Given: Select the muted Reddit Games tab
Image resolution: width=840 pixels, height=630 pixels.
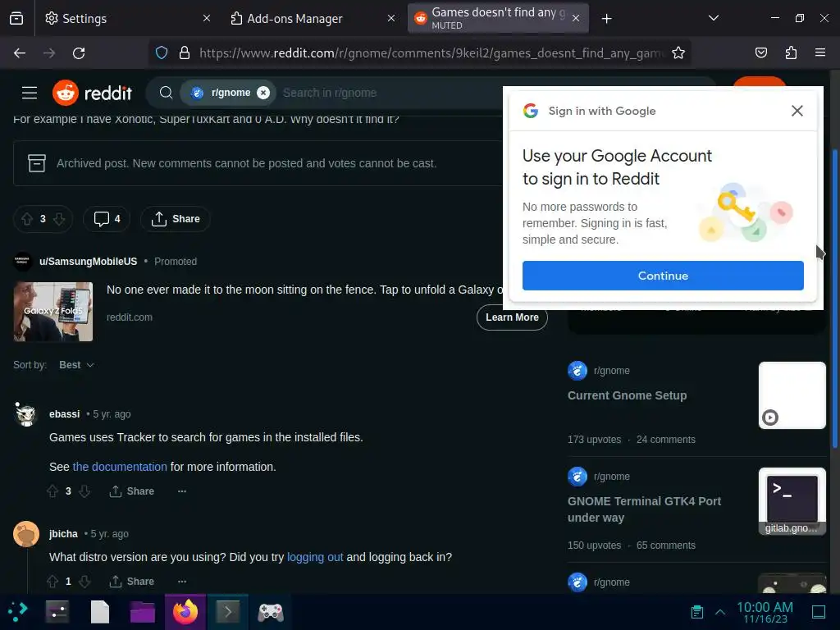Looking at the screenshot, I should click(x=498, y=18).
